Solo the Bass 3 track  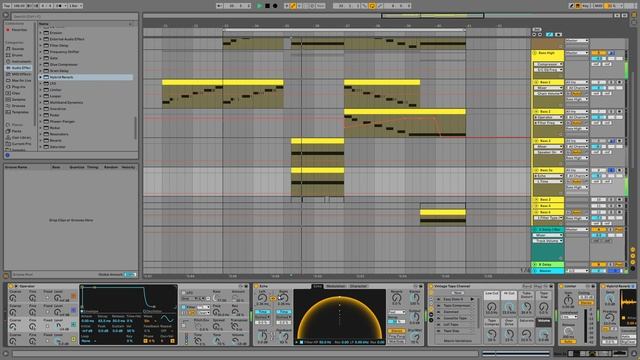[x=611, y=141]
